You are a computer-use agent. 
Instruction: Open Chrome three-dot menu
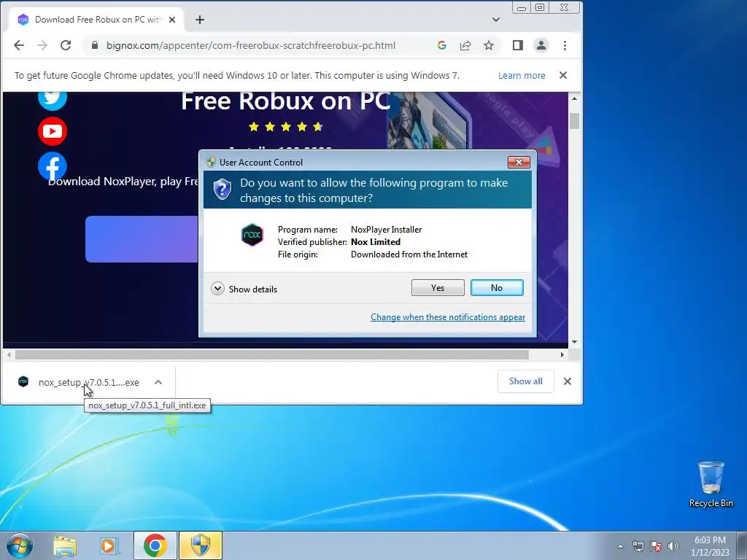click(x=565, y=45)
